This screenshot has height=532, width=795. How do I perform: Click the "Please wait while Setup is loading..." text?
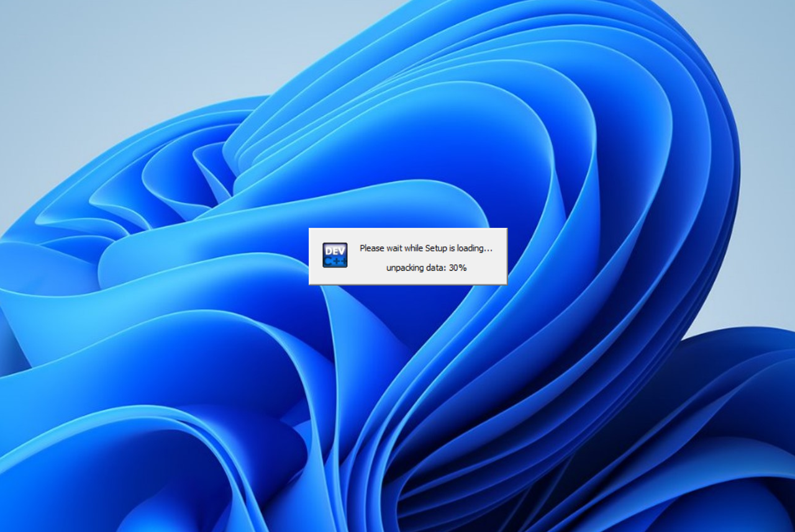click(426, 248)
